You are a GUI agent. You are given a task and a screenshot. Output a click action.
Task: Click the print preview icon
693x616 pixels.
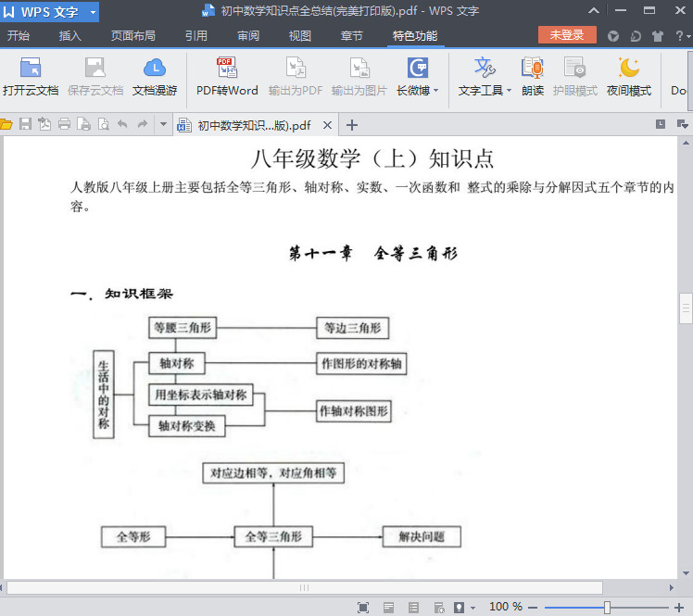pyautogui.click(x=104, y=125)
